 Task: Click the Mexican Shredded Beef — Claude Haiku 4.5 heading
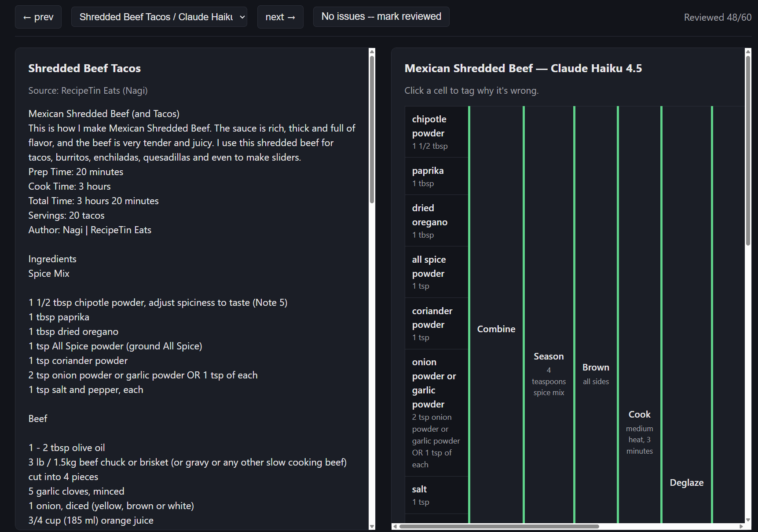click(x=523, y=68)
